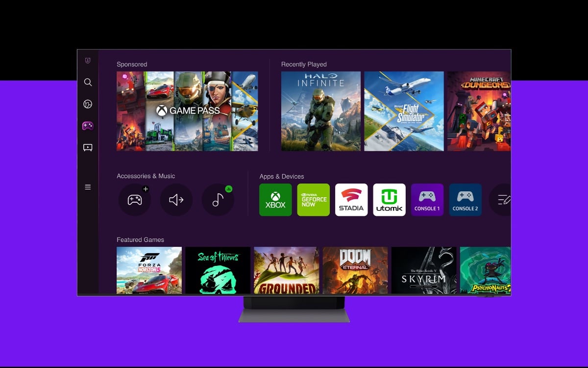This screenshot has height=368, width=588.
Task: Select the Game controller icon in the sidebar
Action: (x=88, y=126)
